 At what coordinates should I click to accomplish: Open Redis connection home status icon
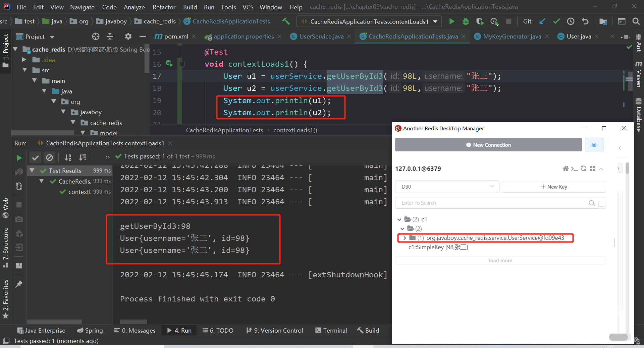coord(566,168)
